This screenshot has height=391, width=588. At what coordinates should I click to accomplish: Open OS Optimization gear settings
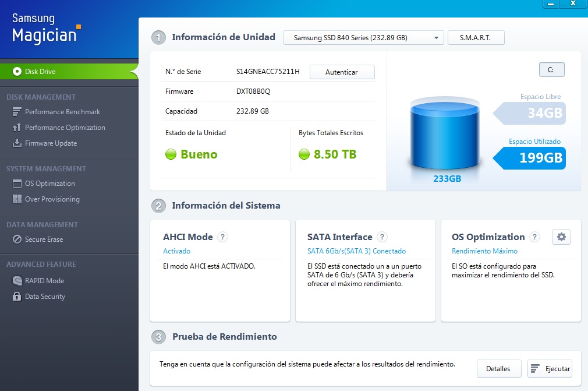click(x=561, y=237)
